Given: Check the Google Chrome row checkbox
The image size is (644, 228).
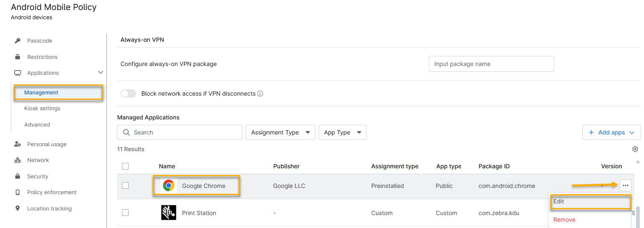Looking at the screenshot, I should [x=125, y=185].
